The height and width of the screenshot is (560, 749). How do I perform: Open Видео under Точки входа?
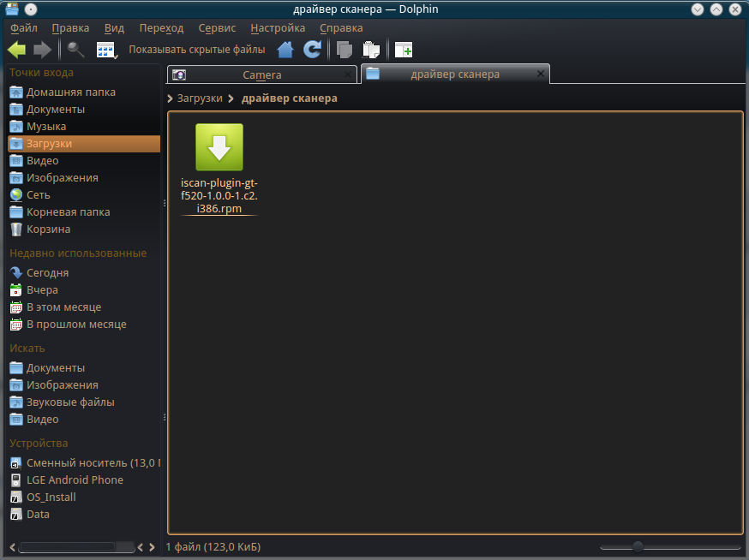tap(84, 161)
